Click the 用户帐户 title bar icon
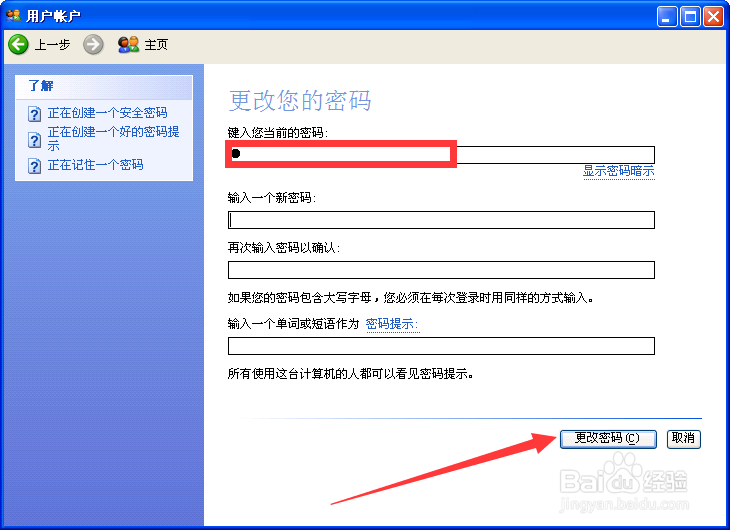The height and width of the screenshot is (530, 730). (x=13, y=16)
